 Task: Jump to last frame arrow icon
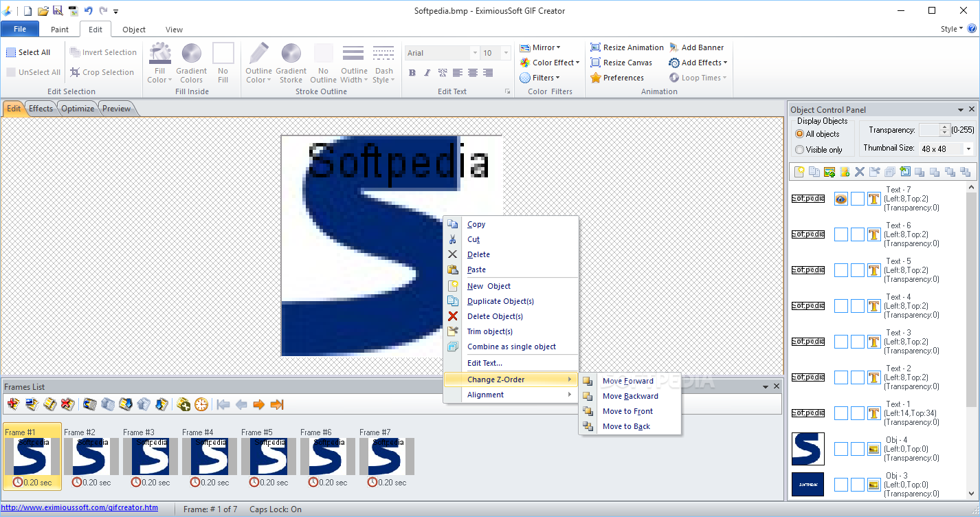tap(277, 404)
